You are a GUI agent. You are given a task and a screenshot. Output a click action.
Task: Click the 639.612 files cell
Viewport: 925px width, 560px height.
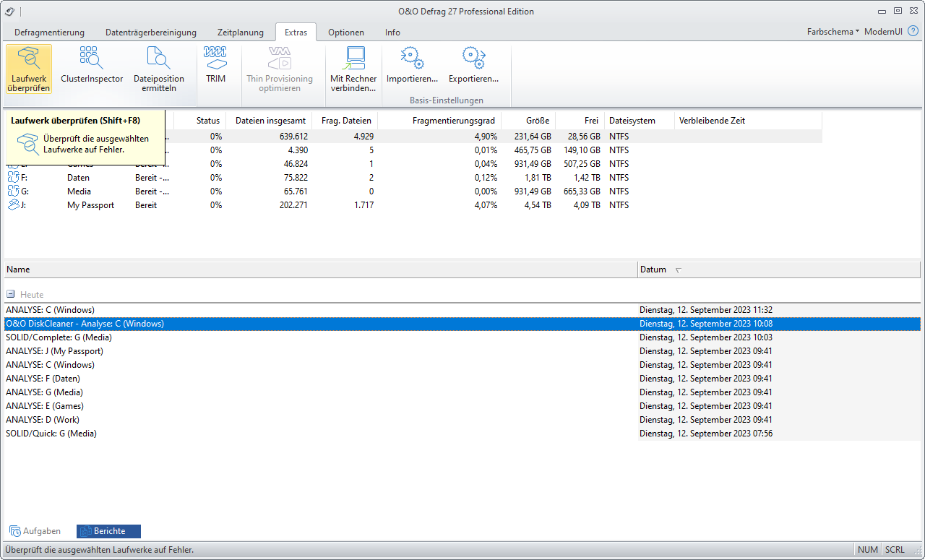pyautogui.click(x=293, y=137)
